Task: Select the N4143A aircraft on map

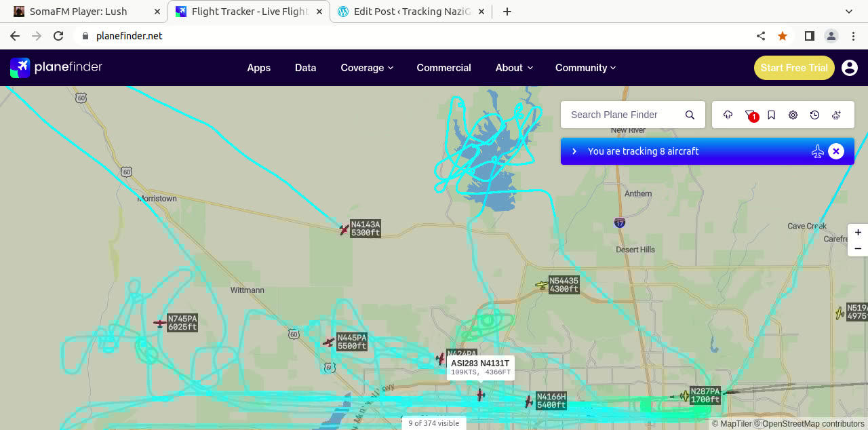Action: (x=344, y=230)
